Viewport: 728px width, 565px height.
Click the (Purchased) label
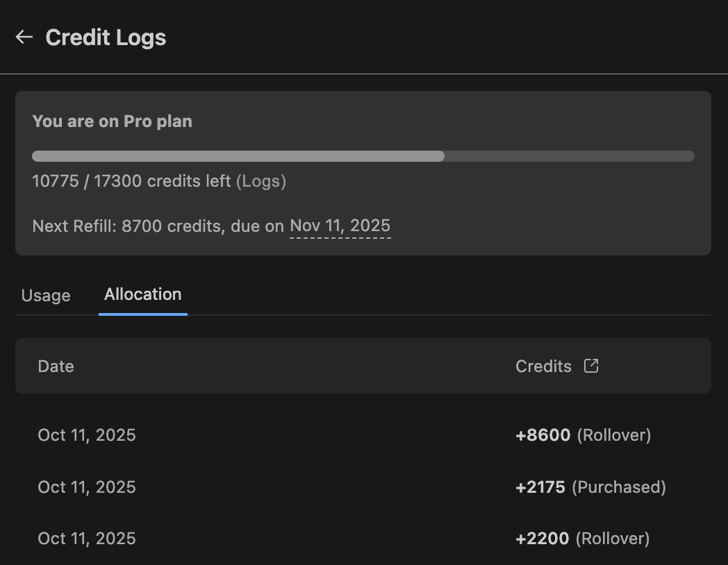(619, 487)
